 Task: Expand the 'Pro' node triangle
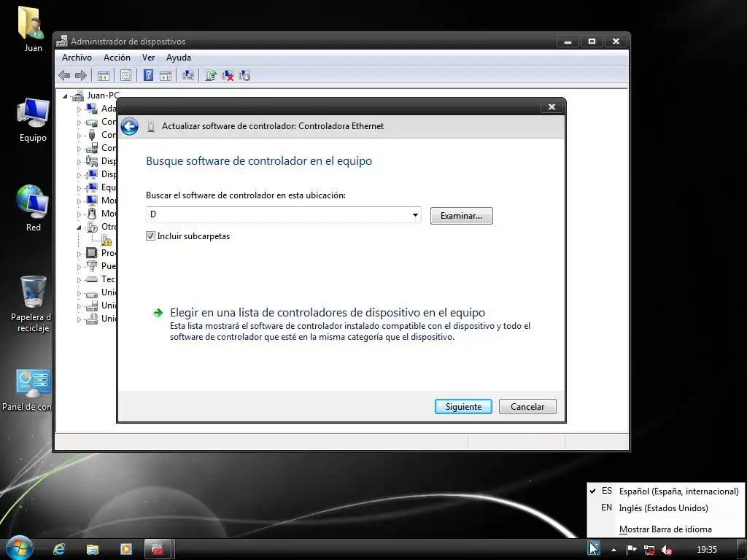(79, 253)
